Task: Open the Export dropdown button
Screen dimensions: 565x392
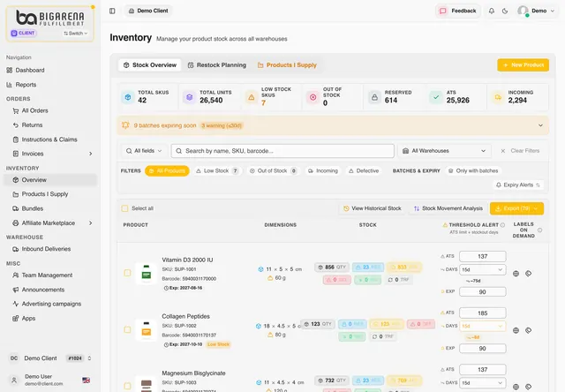Action: tap(516, 208)
